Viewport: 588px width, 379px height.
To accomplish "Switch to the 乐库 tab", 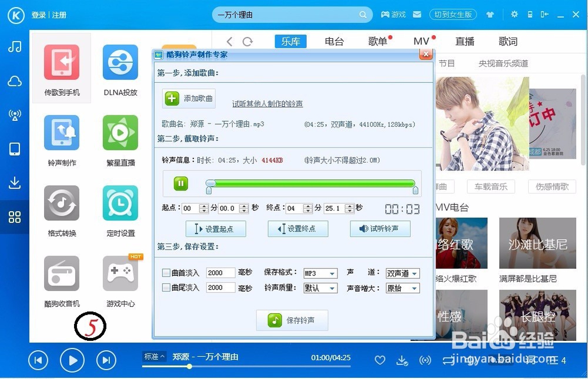I will pos(290,41).
